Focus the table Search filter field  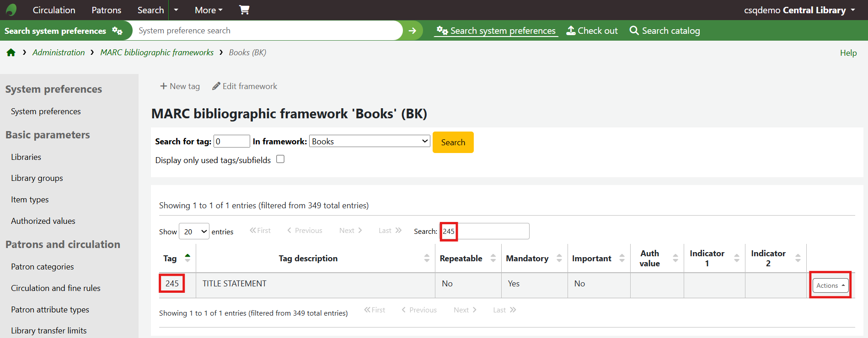tap(485, 231)
